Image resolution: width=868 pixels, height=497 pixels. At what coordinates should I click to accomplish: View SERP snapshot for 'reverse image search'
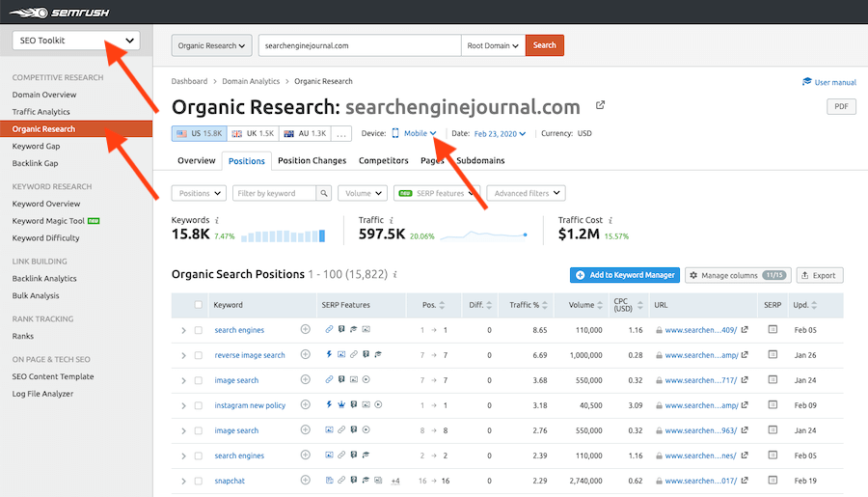click(773, 354)
